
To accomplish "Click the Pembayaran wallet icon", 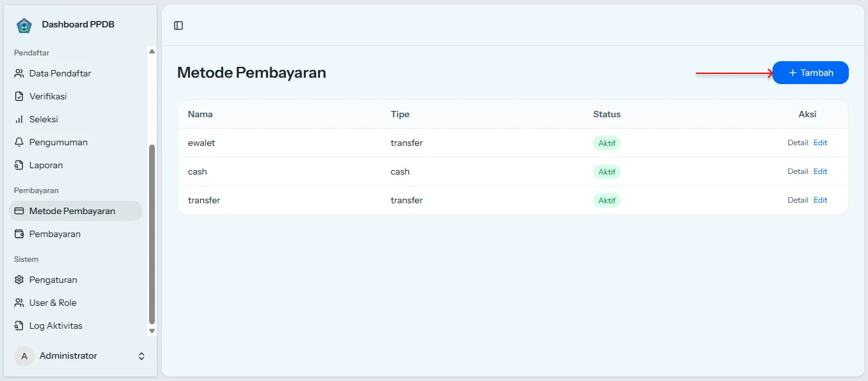I will pos(19,234).
